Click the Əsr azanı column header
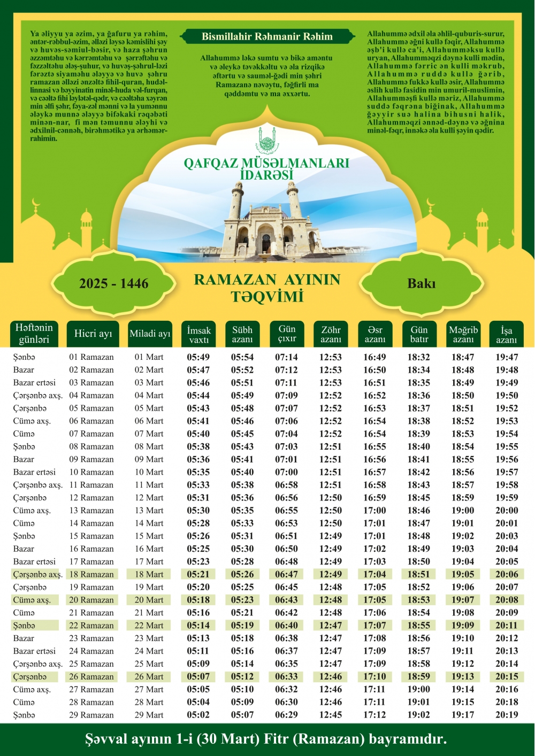Viewport: 535px width, 756px height. [x=375, y=334]
